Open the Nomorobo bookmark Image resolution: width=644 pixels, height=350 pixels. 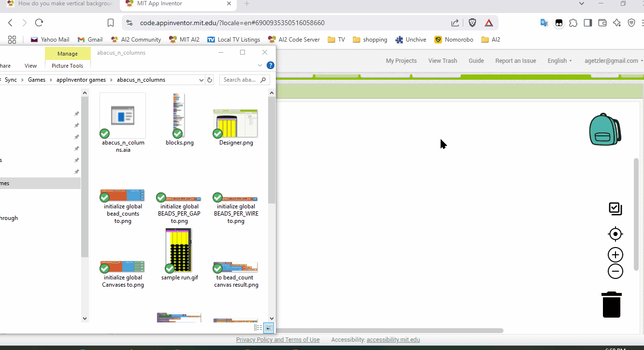click(x=454, y=40)
